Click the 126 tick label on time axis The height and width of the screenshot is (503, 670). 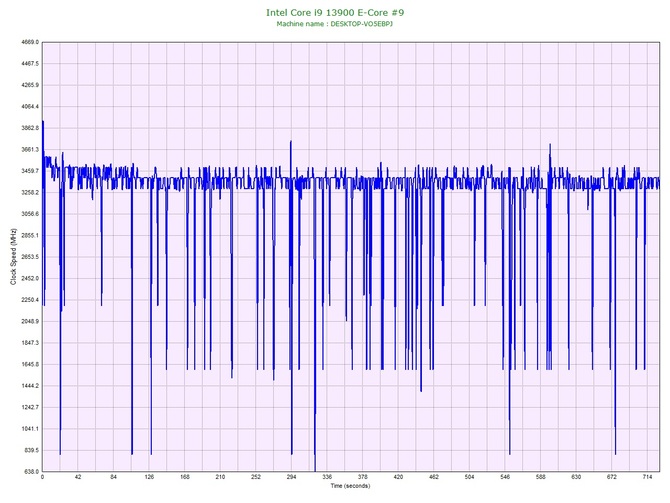pyautogui.click(x=149, y=477)
